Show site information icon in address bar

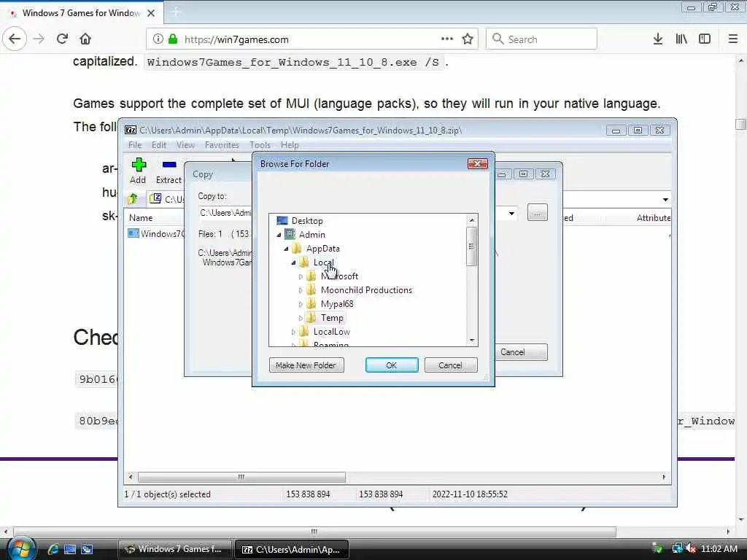pyautogui.click(x=158, y=39)
